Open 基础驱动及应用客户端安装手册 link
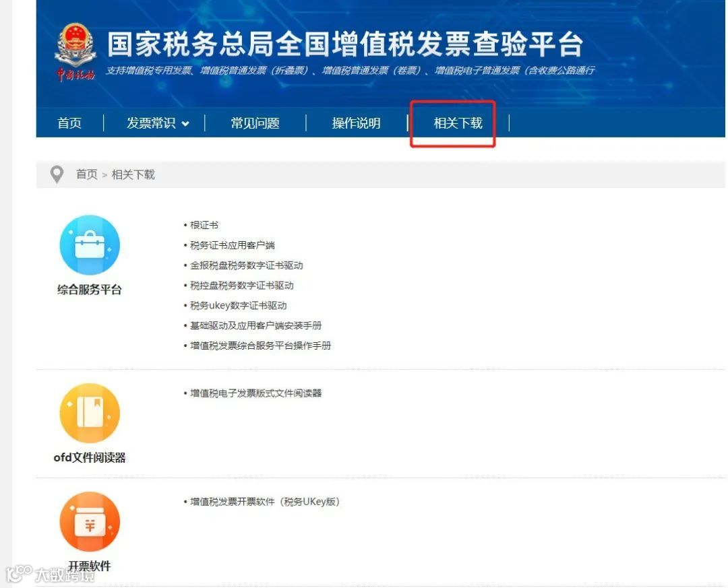 pyautogui.click(x=255, y=325)
